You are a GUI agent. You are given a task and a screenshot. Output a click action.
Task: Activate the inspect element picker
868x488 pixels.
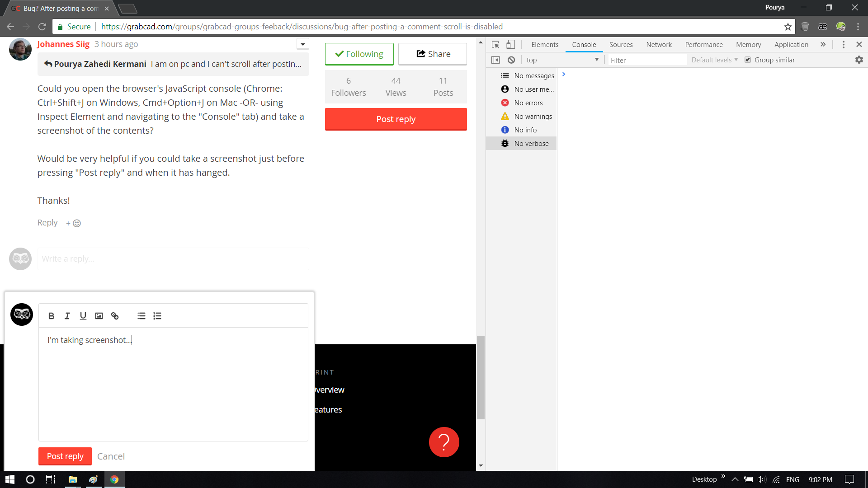(495, 44)
